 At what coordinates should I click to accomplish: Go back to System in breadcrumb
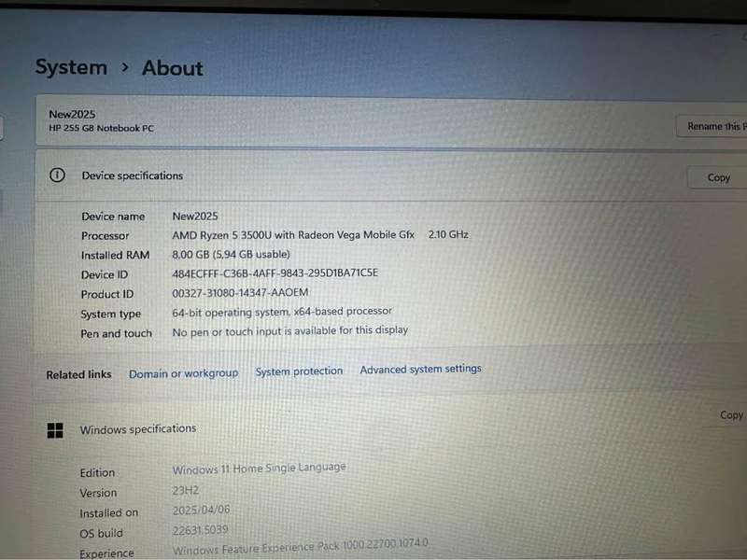tap(72, 67)
